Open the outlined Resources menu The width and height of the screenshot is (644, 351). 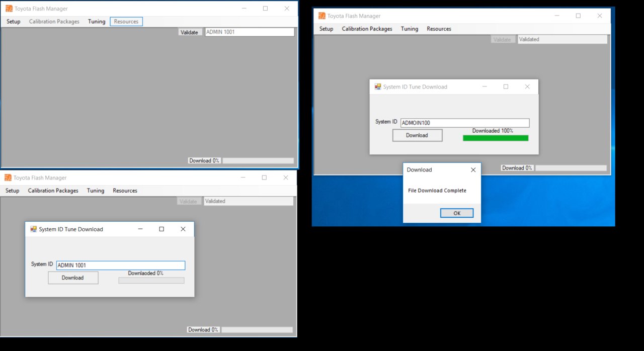tap(126, 22)
